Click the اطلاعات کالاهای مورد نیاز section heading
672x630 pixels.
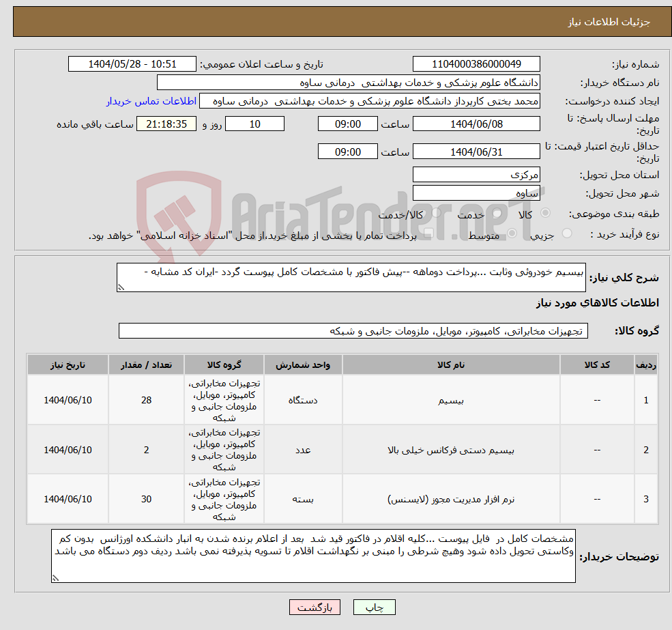(598, 303)
